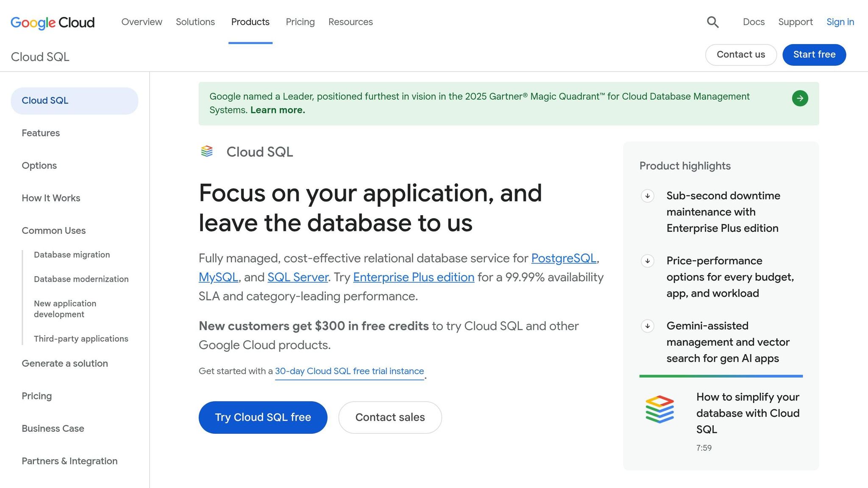Image resolution: width=868 pixels, height=488 pixels.
Task: Click the Cloud SQL stacked-layers icon beside title
Action: (x=207, y=151)
